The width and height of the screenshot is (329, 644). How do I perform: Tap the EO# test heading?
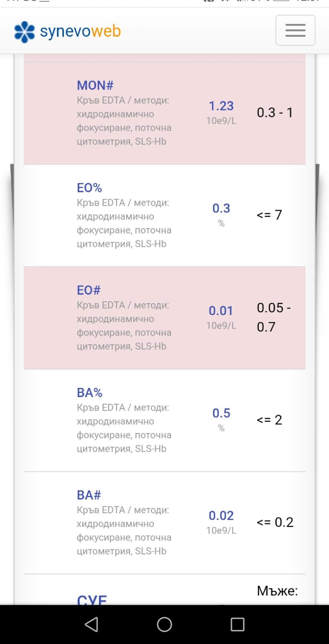tap(89, 290)
